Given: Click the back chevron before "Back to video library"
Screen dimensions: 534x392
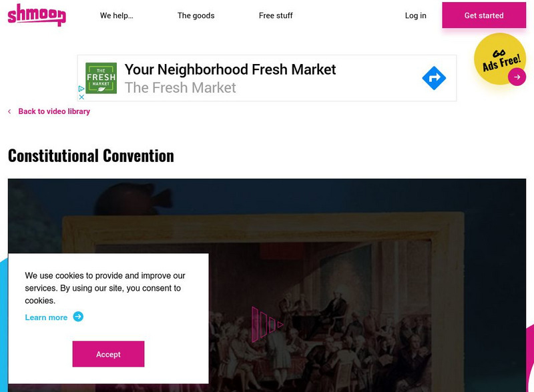Looking at the screenshot, I should pos(9,111).
